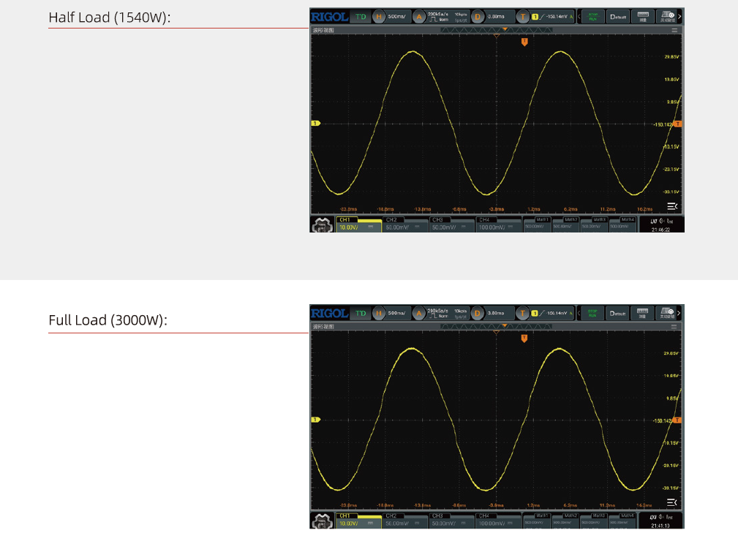Click Math1 box in bottom scope
Image resolution: width=738 pixels, height=560 pixels.
(538, 520)
